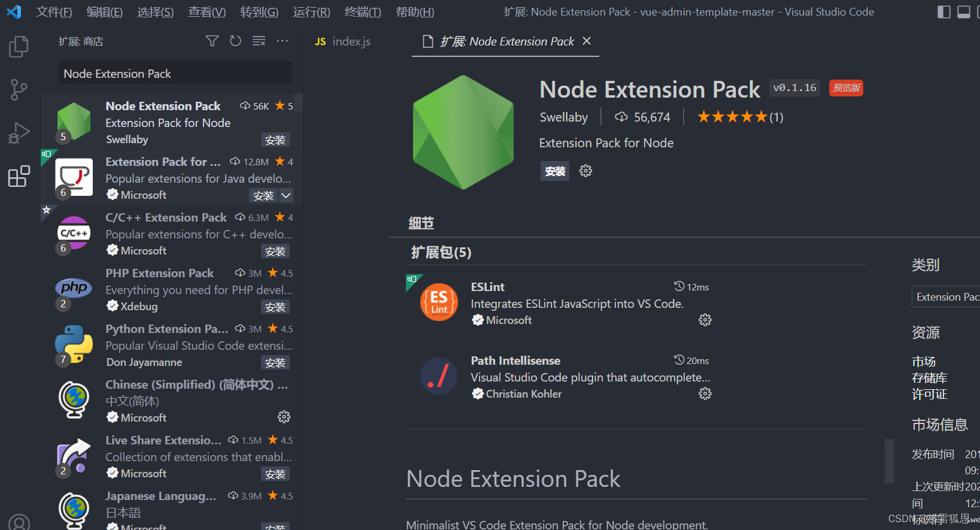Select Chinese (Simplified) language pack row

(172, 401)
